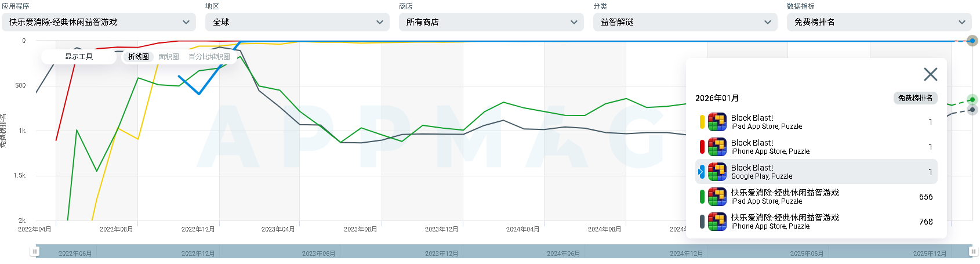Screen dimensions: 980x264
Task: Open 商店 dropdown showing 所有商店
Action: click(491, 22)
